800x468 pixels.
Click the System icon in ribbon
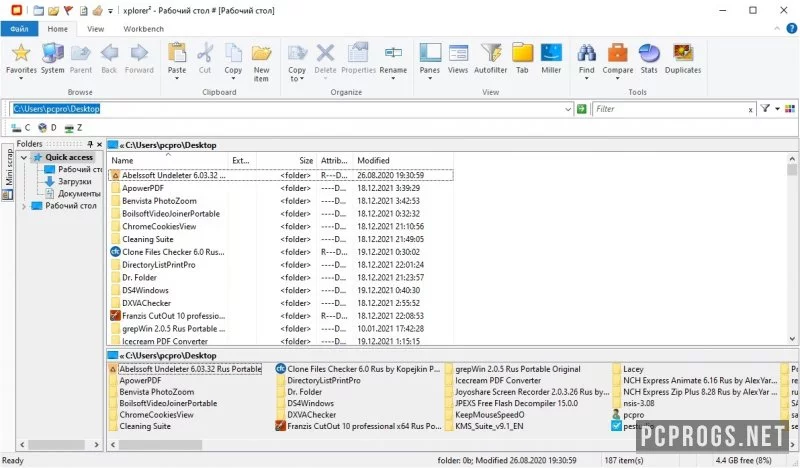click(53, 60)
